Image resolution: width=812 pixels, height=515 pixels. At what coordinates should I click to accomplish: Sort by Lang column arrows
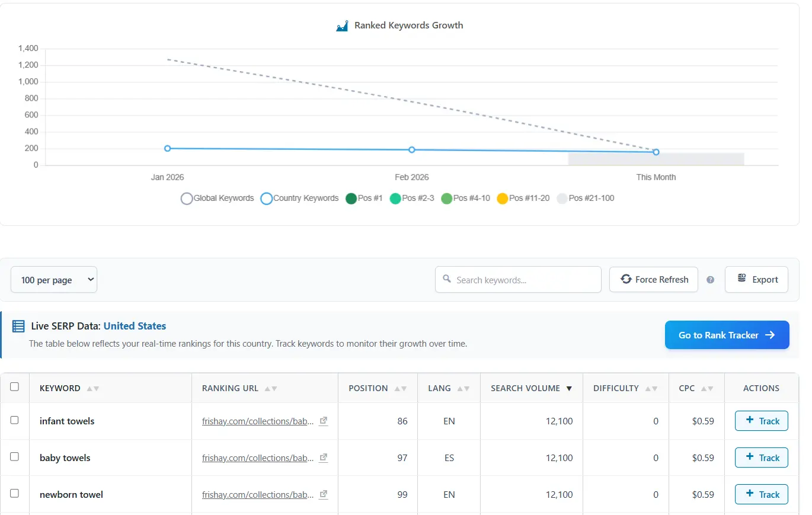[x=463, y=389]
